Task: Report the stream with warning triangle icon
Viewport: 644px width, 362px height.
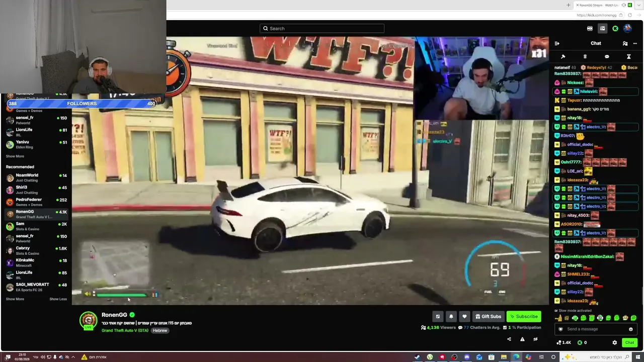Action: coord(522,339)
